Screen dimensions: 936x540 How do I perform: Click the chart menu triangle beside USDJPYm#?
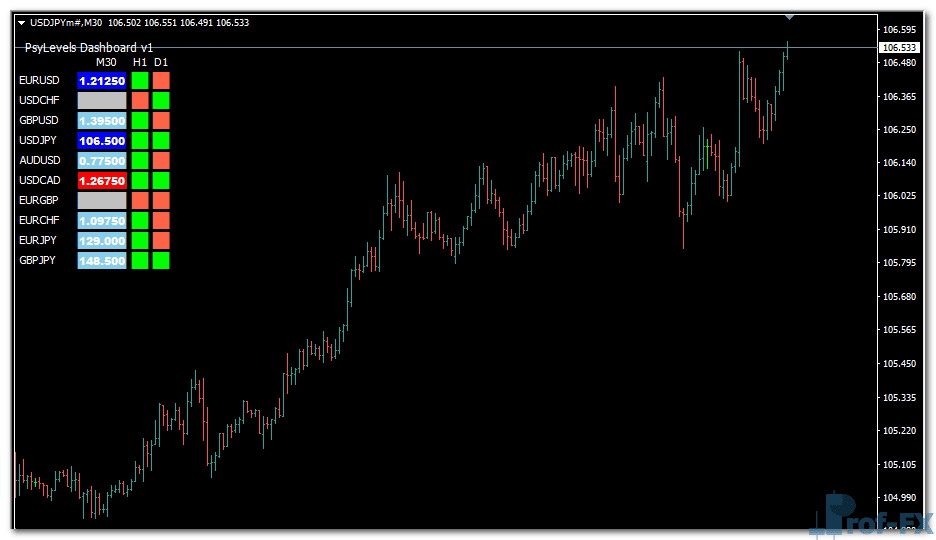point(22,22)
